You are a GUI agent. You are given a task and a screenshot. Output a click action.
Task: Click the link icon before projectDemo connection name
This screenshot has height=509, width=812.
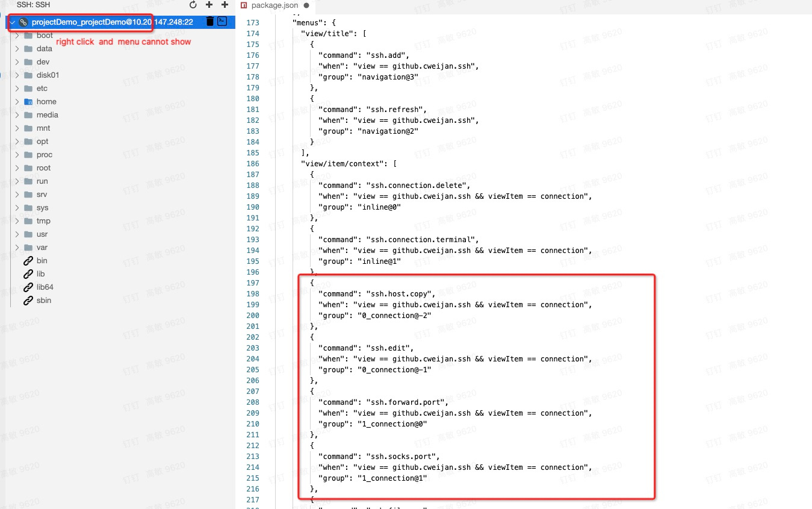point(23,22)
